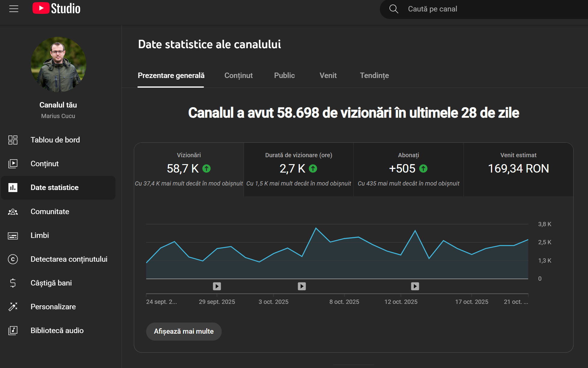Open the Venit tab

(328, 76)
